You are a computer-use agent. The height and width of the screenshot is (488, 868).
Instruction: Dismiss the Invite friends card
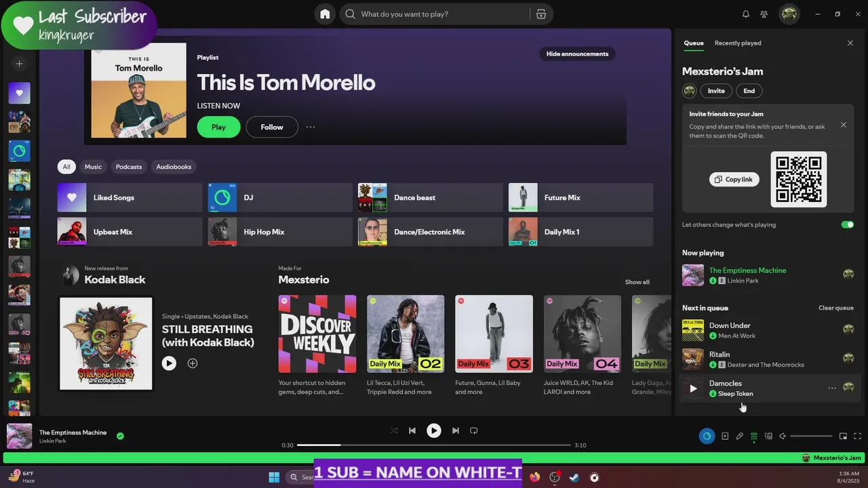coord(844,125)
